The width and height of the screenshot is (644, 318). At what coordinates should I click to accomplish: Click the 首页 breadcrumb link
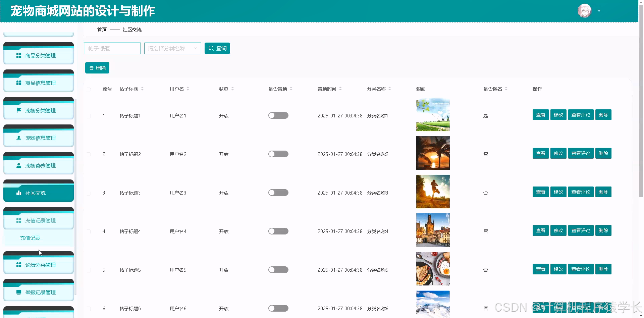click(102, 30)
